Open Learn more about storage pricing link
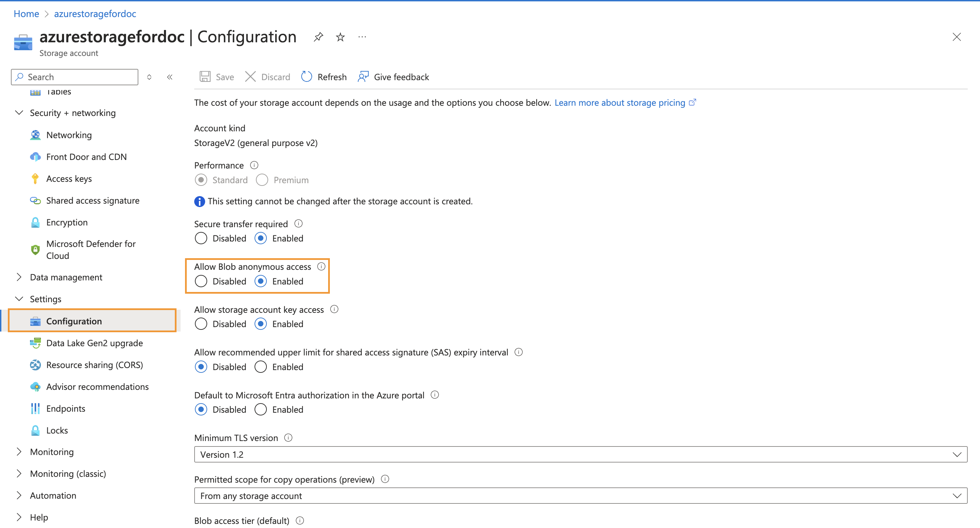 [x=619, y=103]
